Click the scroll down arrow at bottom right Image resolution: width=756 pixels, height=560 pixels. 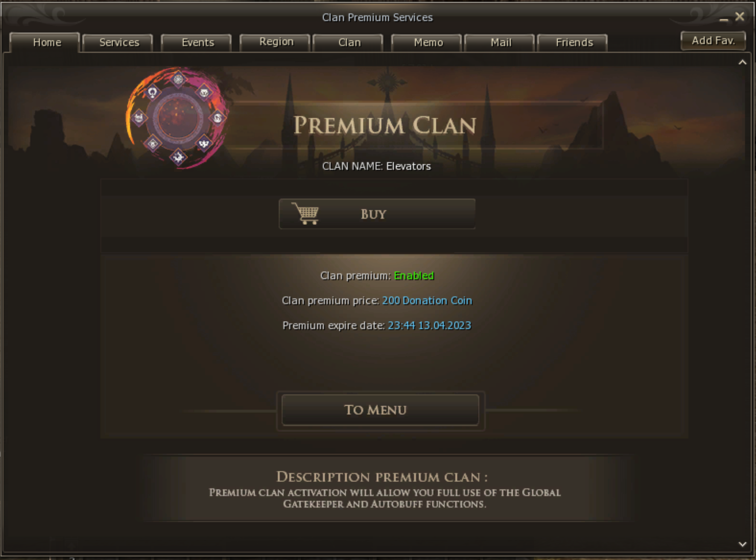click(742, 544)
